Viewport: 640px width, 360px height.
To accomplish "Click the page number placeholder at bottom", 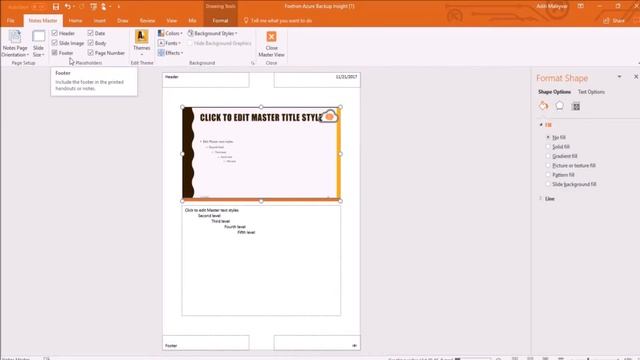I will pyautogui.click(x=317, y=343).
